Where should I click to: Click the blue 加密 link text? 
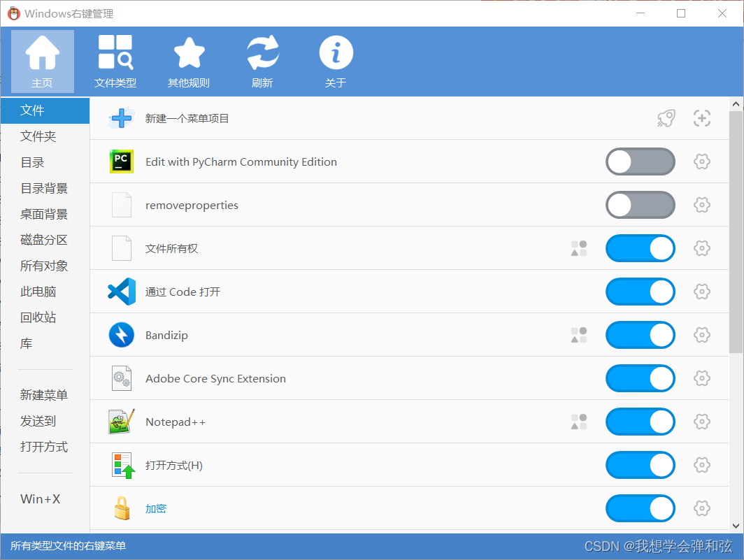click(x=156, y=509)
